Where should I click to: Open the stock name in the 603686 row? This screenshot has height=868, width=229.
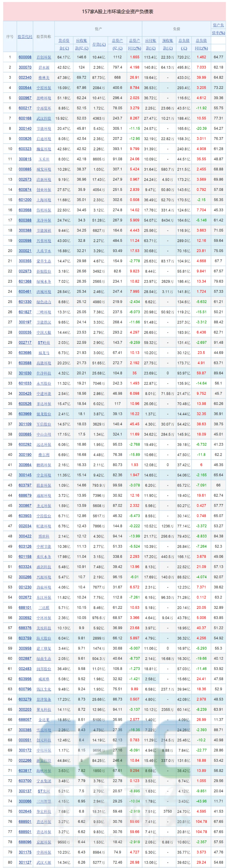[x=44, y=353]
